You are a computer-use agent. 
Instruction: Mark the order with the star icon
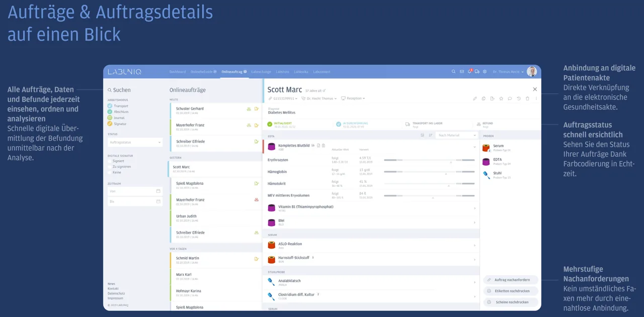(501, 98)
